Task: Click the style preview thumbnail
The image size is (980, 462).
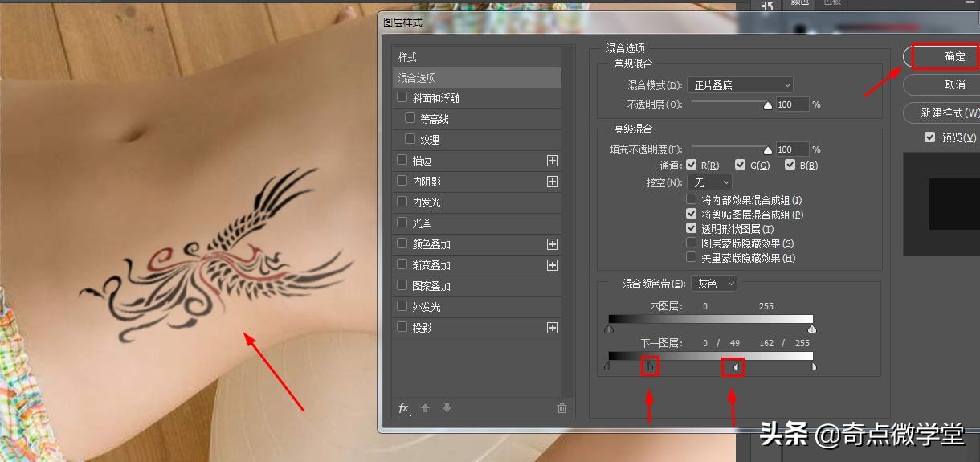Action: pos(941,204)
